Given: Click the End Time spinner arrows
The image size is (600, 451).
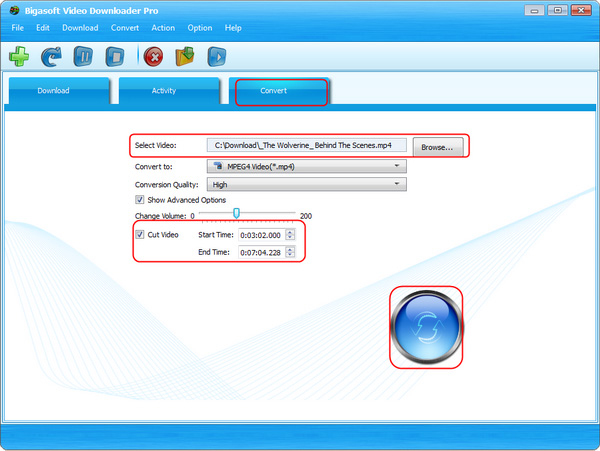Looking at the screenshot, I should [290, 252].
